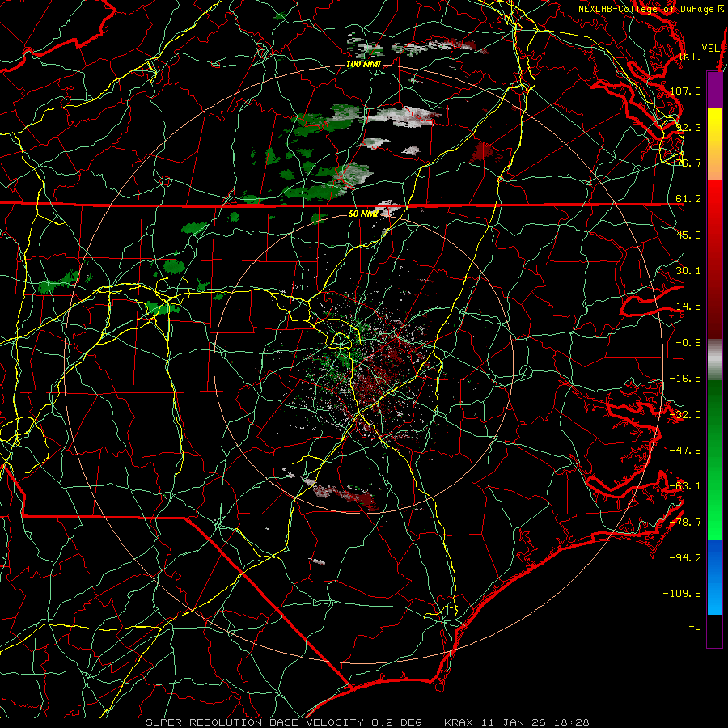
Task: Select the -16.5 scale value
Action: pos(685,379)
